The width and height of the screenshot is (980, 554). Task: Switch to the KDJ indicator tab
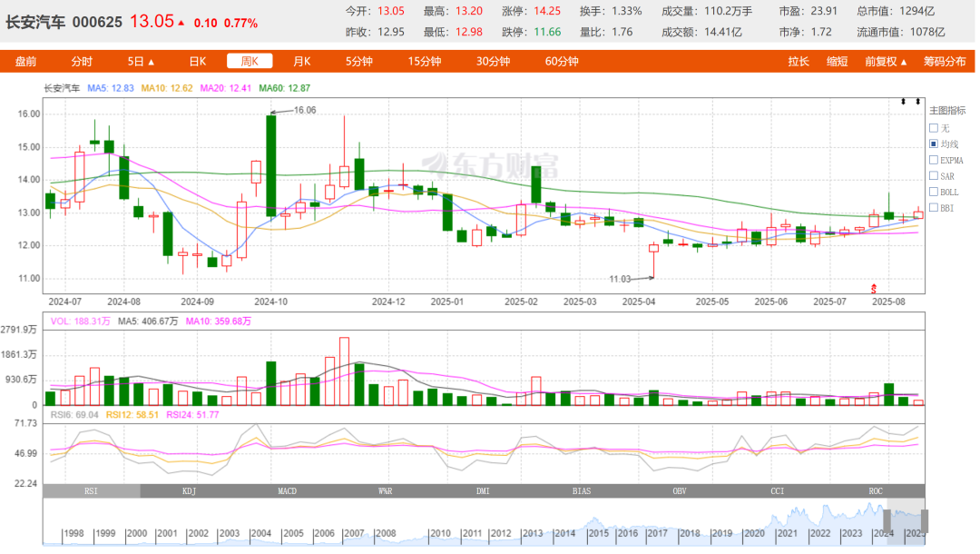coord(190,490)
